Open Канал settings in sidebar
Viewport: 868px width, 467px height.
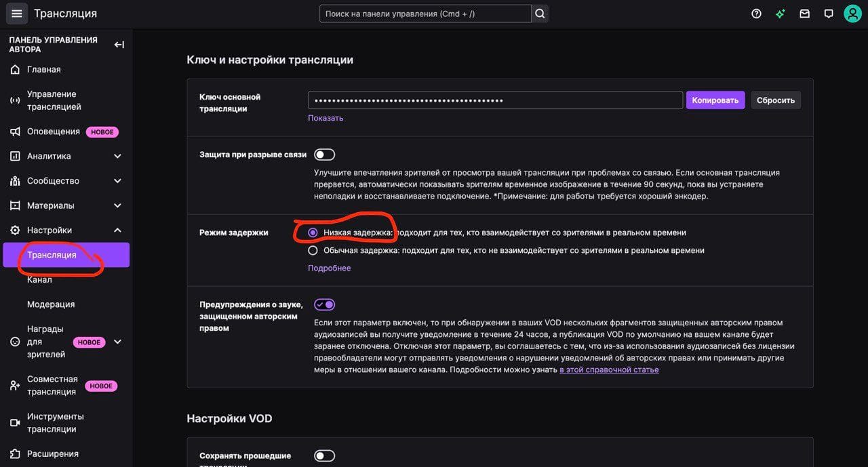tap(39, 279)
